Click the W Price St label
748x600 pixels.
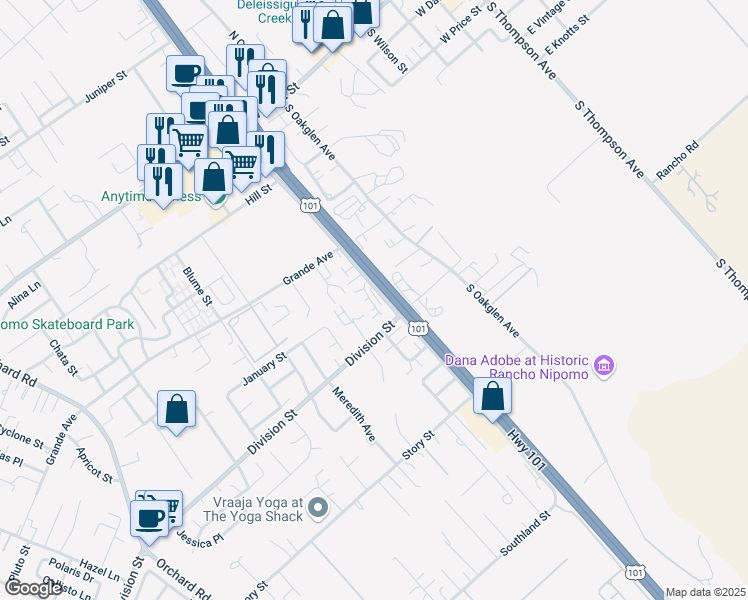coord(460,25)
